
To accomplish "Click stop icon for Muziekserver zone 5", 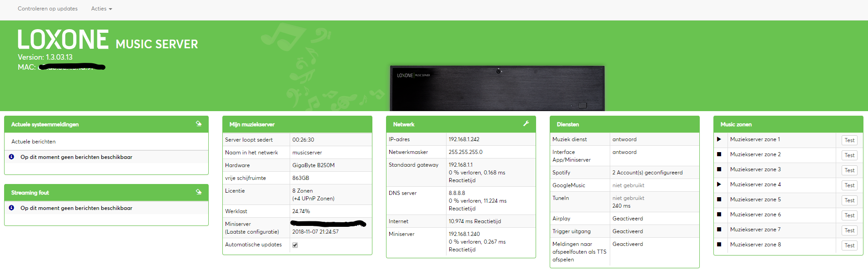I will pyautogui.click(x=719, y=199).
